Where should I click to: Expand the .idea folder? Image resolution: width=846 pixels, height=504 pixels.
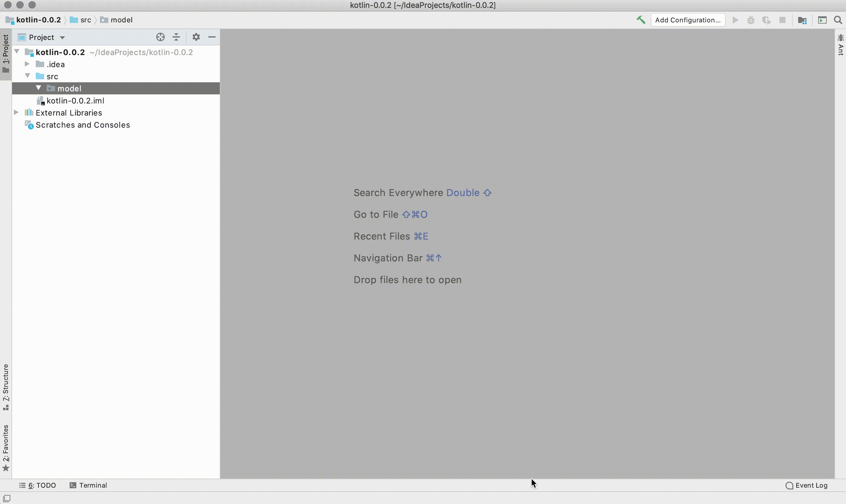[27, 64]
